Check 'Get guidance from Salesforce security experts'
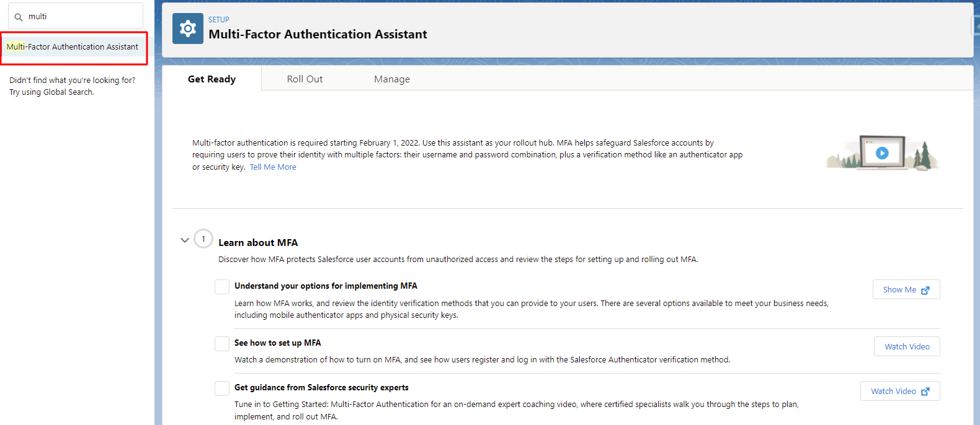 tap(222, 388)
